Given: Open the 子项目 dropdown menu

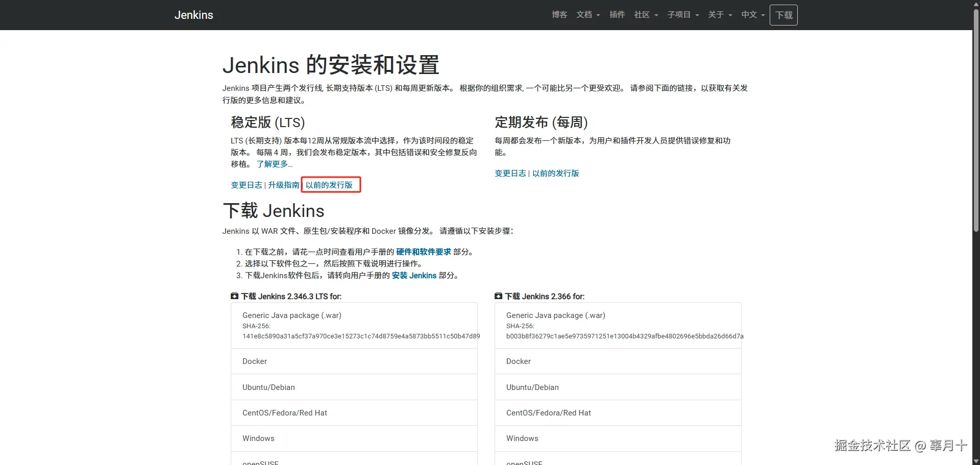Looking at the screenshot, I should click(683, 15).
